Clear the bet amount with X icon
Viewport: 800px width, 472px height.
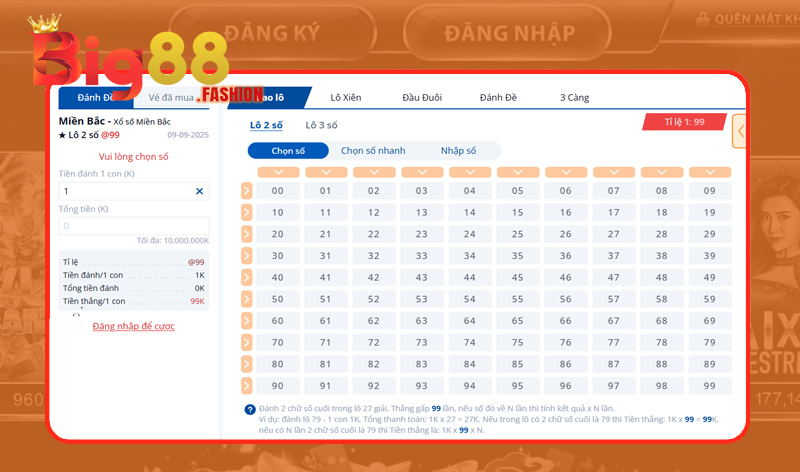(x=199, y=191)
